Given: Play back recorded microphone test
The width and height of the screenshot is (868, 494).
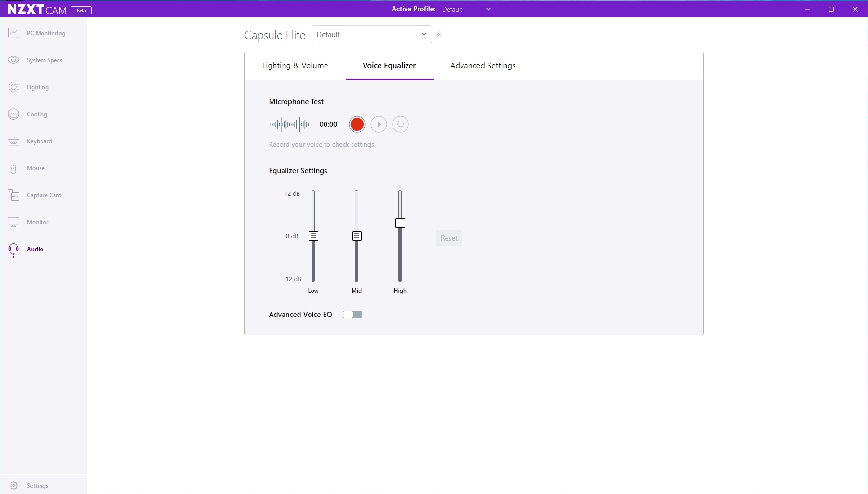Looking at the screenshot, I should (379, 124).
